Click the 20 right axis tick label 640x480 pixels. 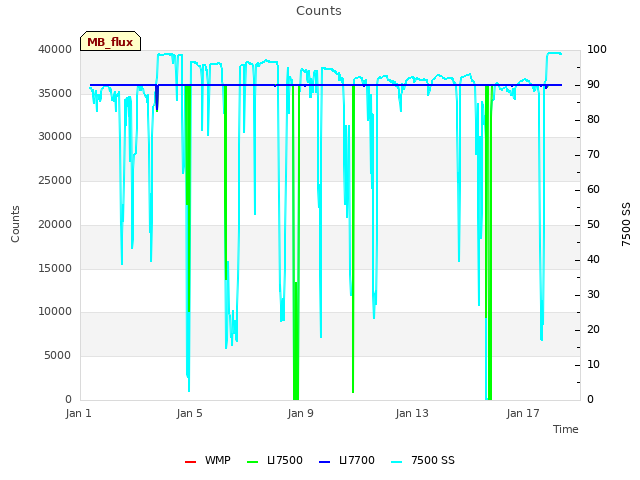593,330
